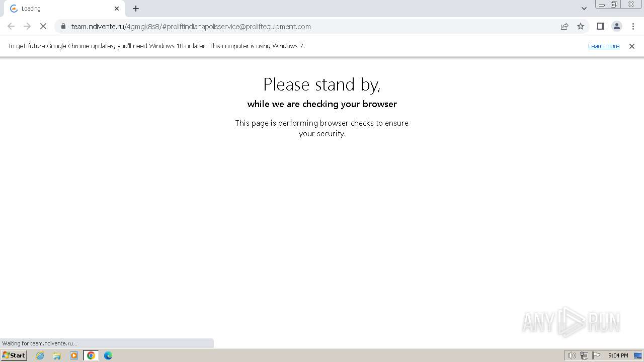The width and height of the screenshot is (644, 362).
Task: Click the Show desktop button
Action: (x=638, y=355)
